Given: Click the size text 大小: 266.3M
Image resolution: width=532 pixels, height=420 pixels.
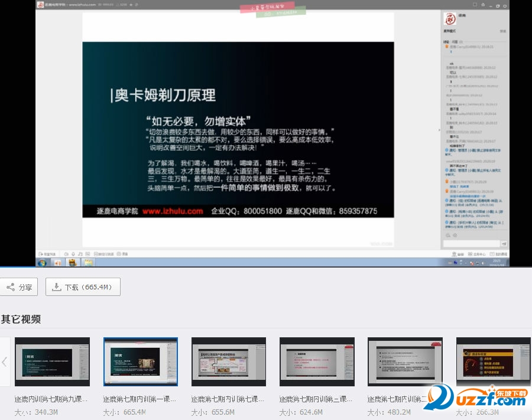Looking at the screenshot, I should click(x=478, y=412).
